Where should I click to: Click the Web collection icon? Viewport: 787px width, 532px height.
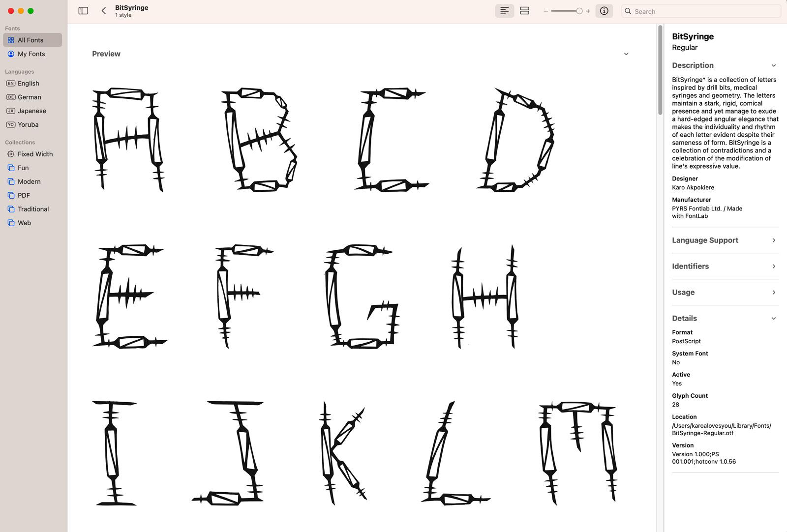11,223
